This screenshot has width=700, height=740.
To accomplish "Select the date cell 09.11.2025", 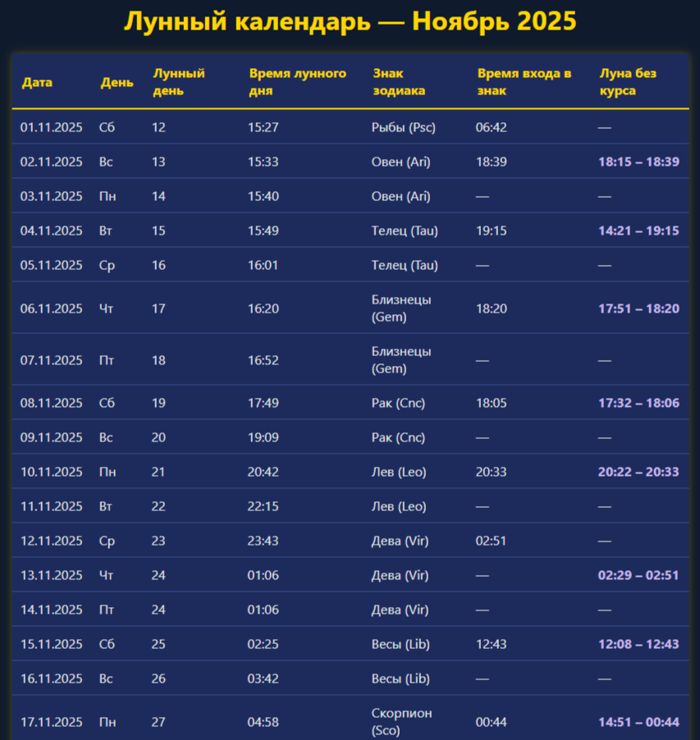I will [x=52, y=437].
